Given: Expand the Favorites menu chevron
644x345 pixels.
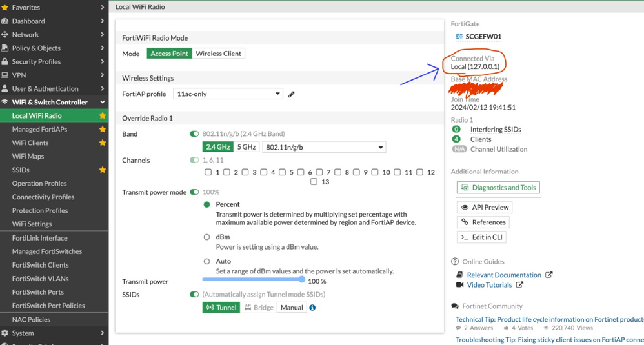Looking at the screenshot, I should click(102, 7).
